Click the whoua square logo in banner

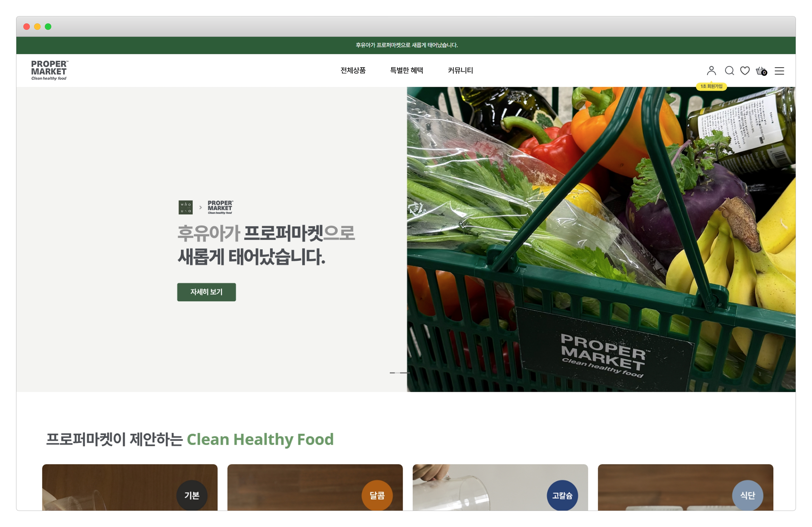click(186, 207)
